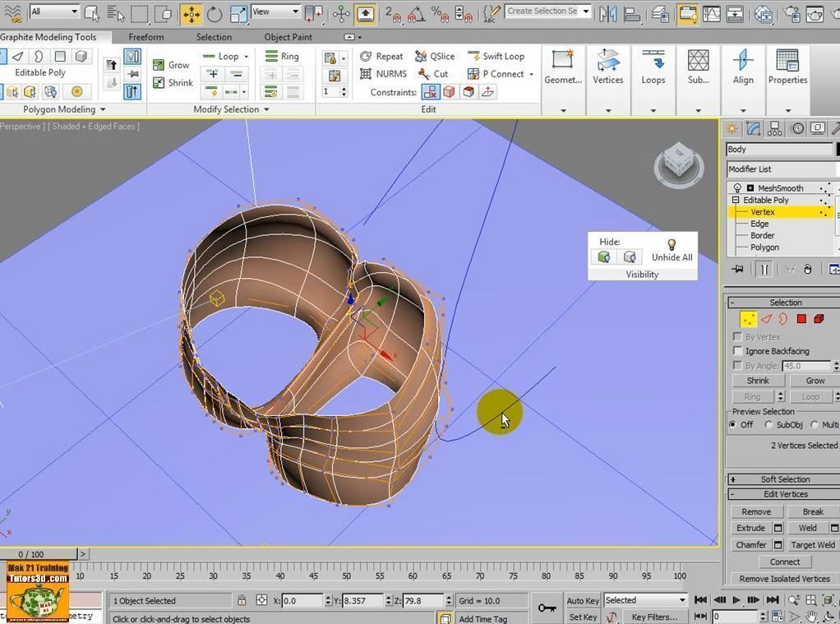Image resolution: width=840 pixels, height=624 pixels.
Task: Expand the Modify Selection panel arrow
Action: (266, 109)
